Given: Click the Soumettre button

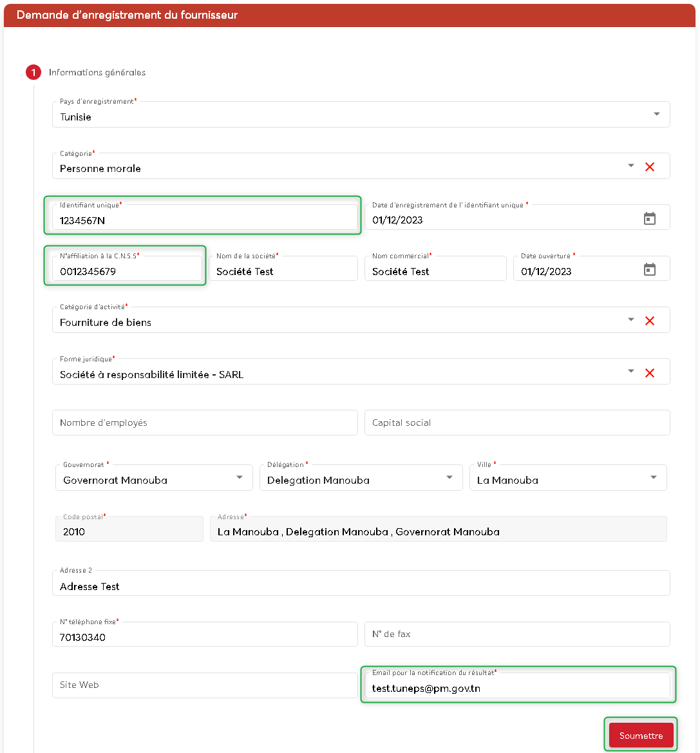Looking at the screenshot, I should coord(641,736).
